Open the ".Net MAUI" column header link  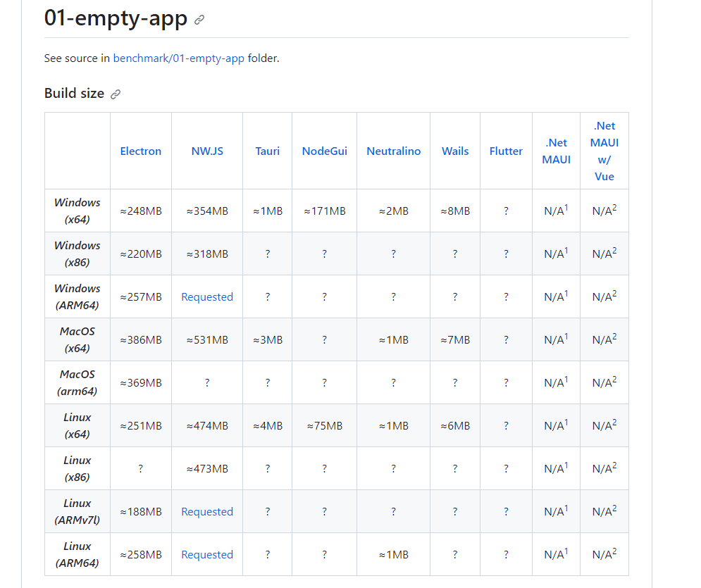[556, 151]
